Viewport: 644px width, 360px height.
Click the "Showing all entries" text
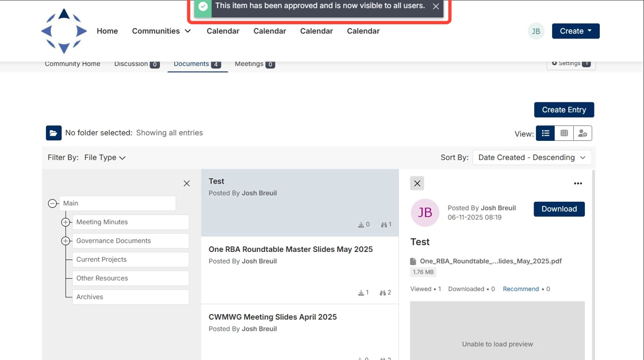click(169, 133)
